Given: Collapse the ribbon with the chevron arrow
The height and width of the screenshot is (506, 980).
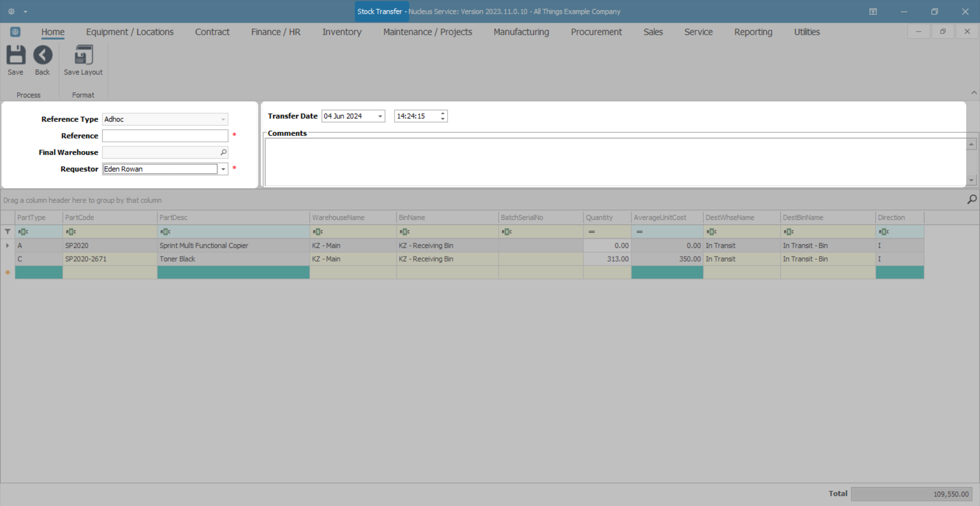Looking at the screenshot, I should 974,93.
